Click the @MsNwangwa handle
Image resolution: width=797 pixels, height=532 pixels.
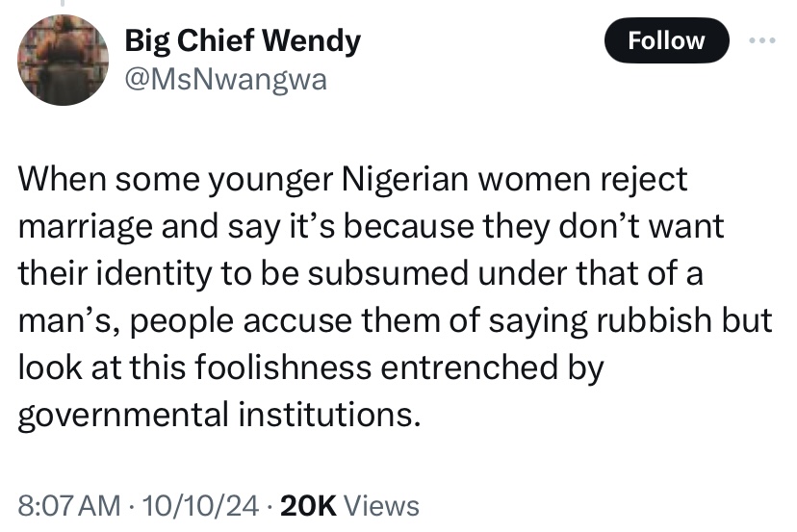pos(226,81)
